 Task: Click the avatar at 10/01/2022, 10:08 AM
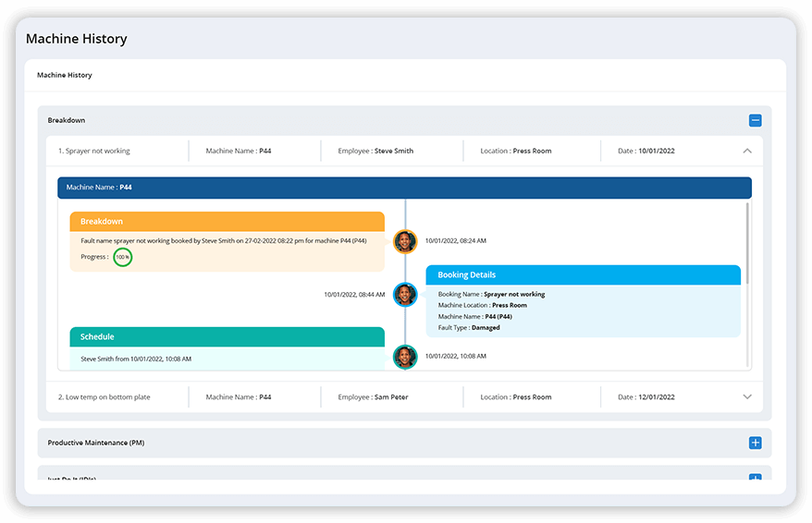[405, 356]
